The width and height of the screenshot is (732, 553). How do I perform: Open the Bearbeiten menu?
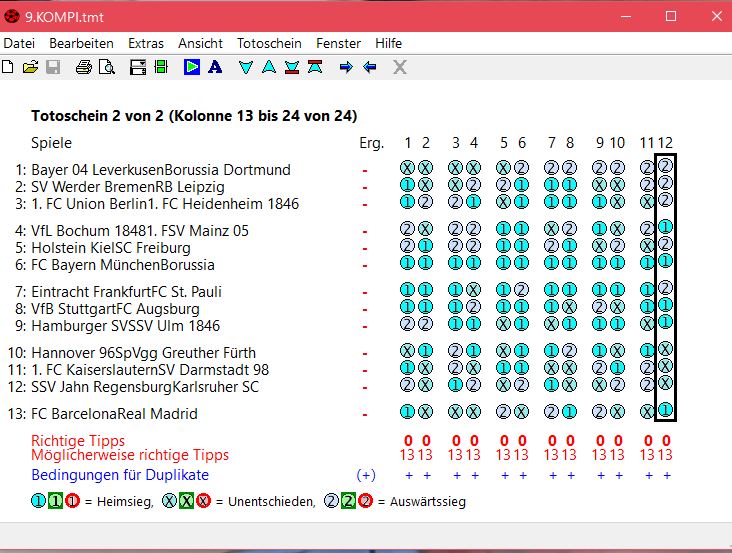tap(81, 43)
